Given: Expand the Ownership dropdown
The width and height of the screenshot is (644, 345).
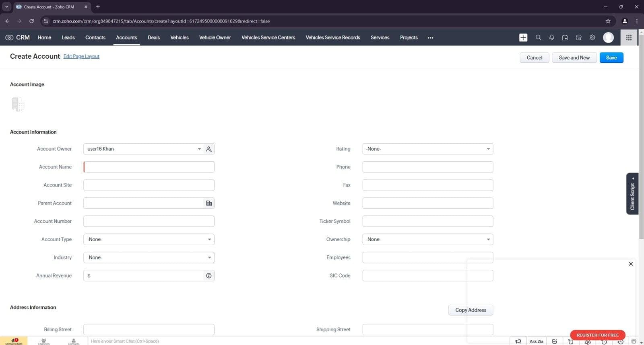Looking at the screenshot, I should click(x=427, y=239).
